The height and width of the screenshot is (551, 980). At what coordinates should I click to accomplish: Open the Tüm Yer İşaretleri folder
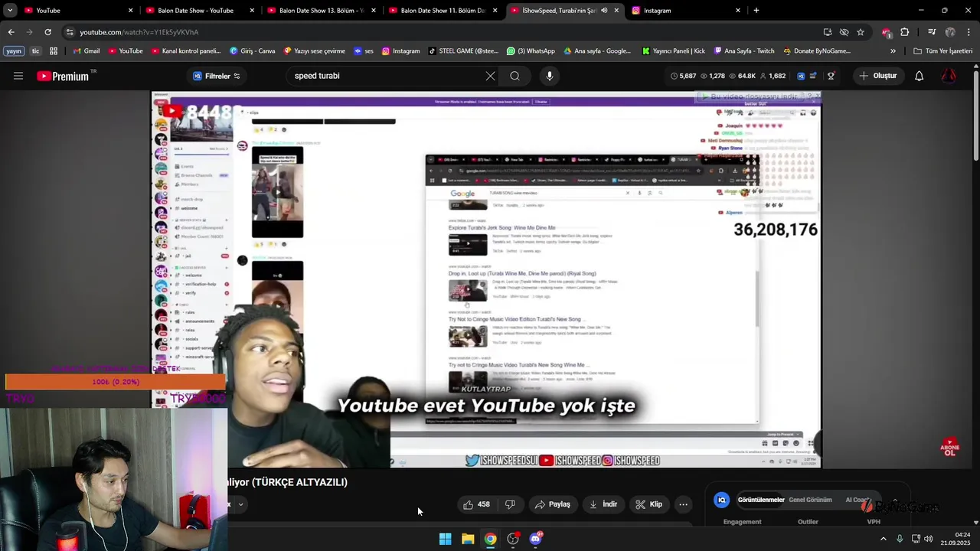point(943,51)
